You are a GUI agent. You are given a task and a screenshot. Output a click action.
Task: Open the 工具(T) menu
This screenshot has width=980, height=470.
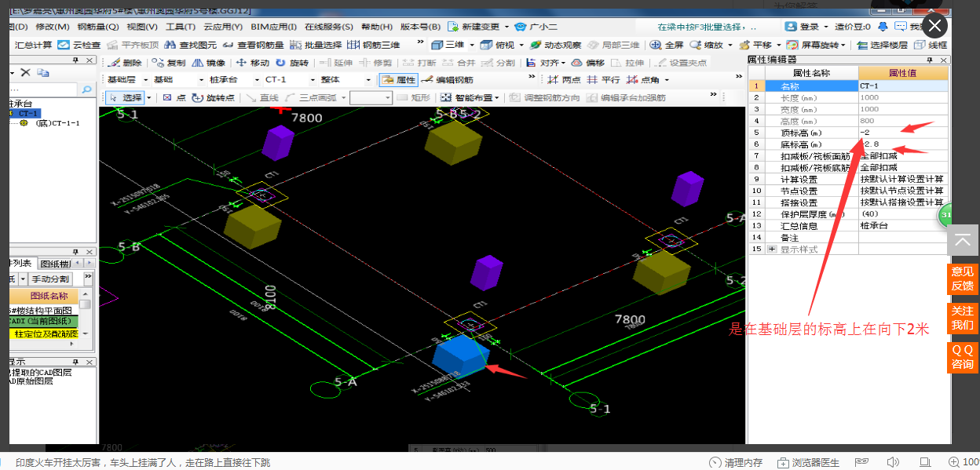[181, 26]
